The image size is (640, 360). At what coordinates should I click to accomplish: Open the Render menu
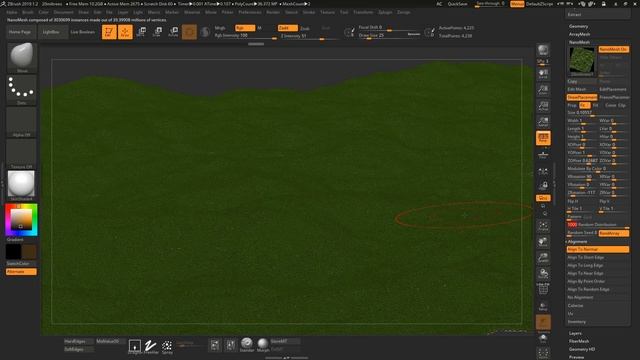pyautogui.click(x=273, y=12)
